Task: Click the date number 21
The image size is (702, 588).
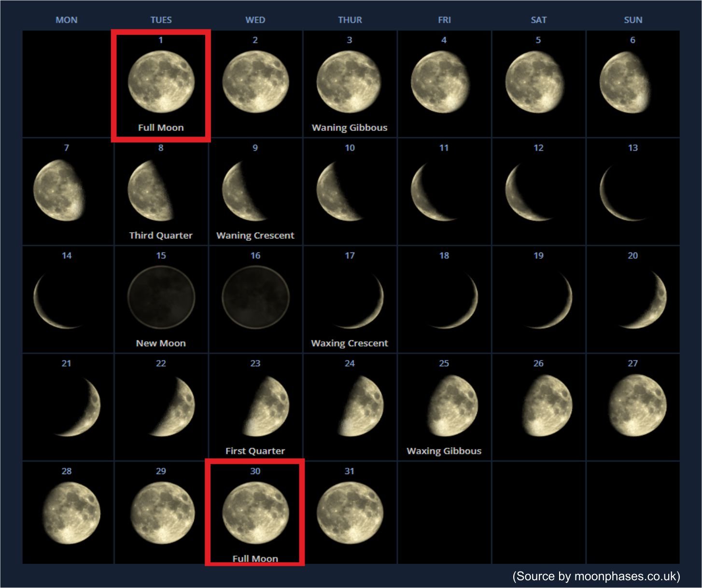Action: pos(67,363)
